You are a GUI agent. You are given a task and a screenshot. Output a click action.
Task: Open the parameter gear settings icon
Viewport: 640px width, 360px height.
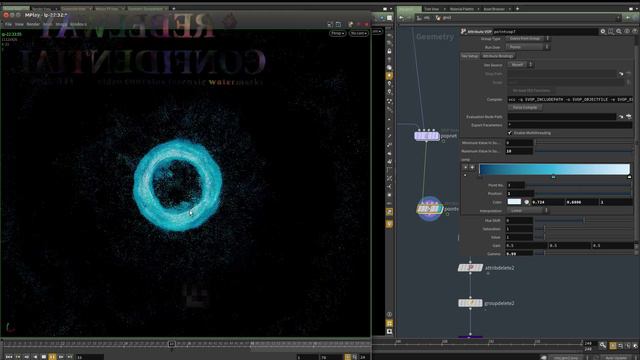coord(602,31)
